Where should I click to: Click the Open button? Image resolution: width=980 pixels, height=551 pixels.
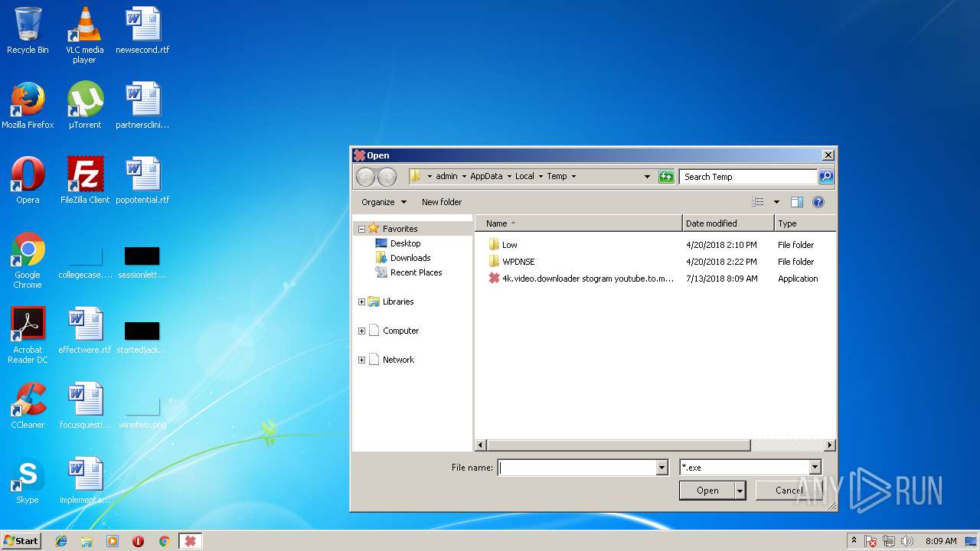pyautogui.click(x=707, y=491)
